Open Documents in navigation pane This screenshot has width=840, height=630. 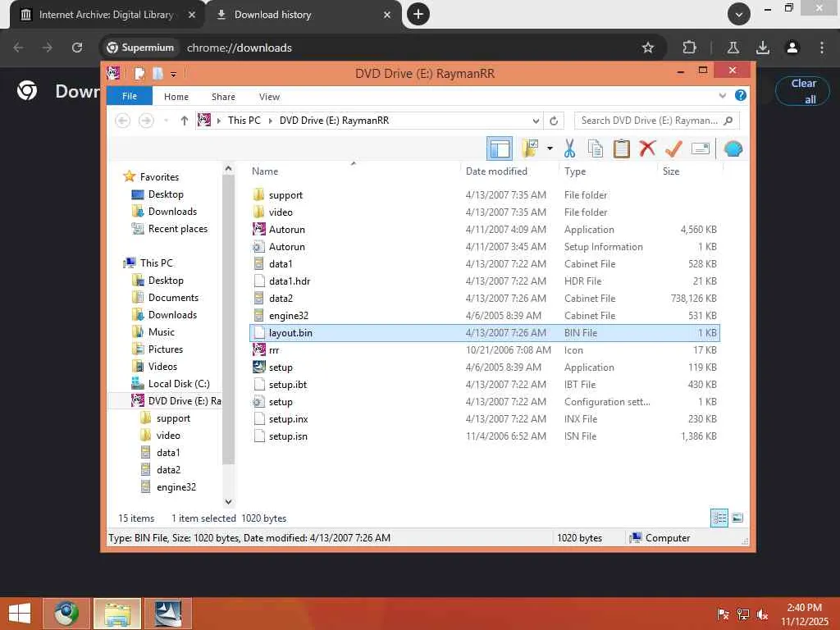(173, 297)
